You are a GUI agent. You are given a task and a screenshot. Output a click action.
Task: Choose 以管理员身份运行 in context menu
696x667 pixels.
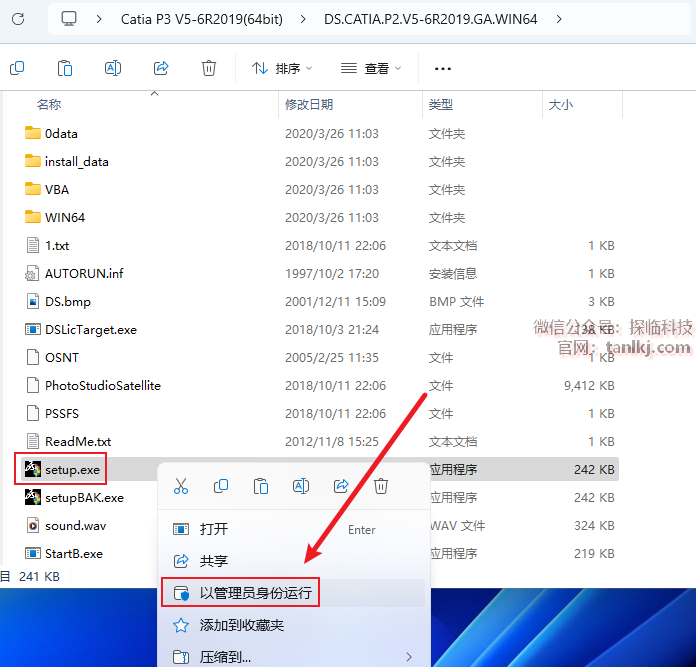[293, 592]
